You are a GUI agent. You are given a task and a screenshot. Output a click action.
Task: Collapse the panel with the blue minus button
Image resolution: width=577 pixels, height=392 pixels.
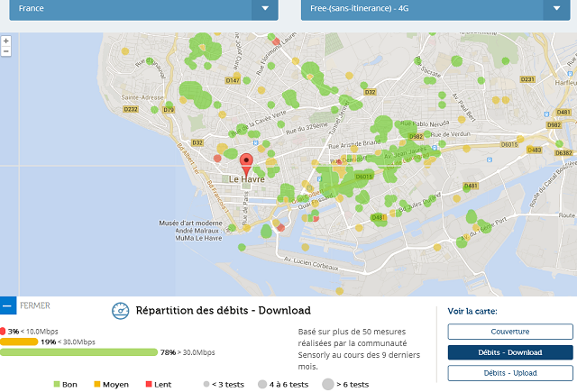pyautogui.click(x=8, y=305)
